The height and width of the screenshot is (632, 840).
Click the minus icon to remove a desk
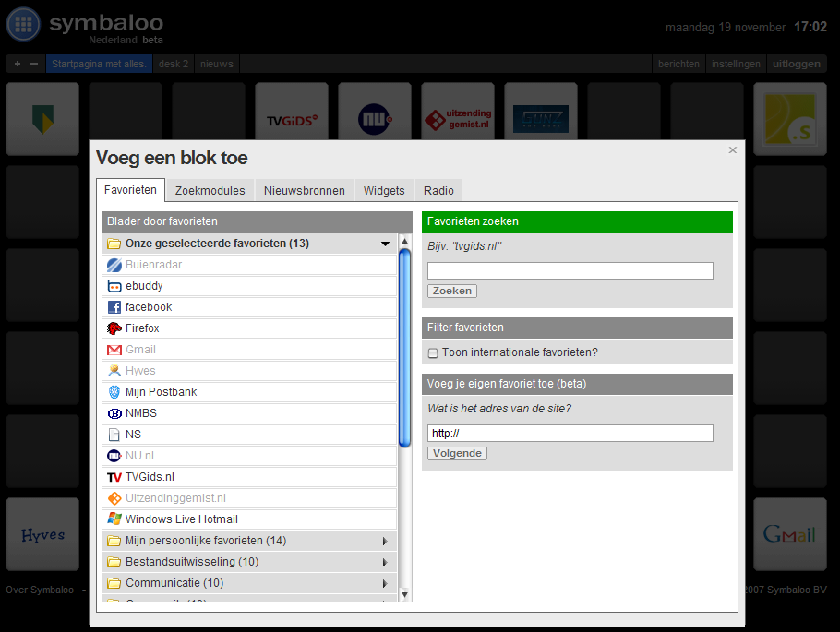pos(34,64)
